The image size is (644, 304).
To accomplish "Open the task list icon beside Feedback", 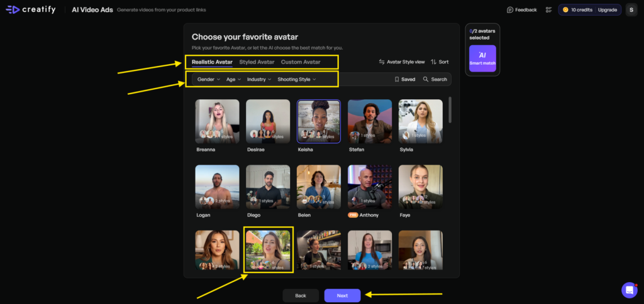I will coord(548,10).
